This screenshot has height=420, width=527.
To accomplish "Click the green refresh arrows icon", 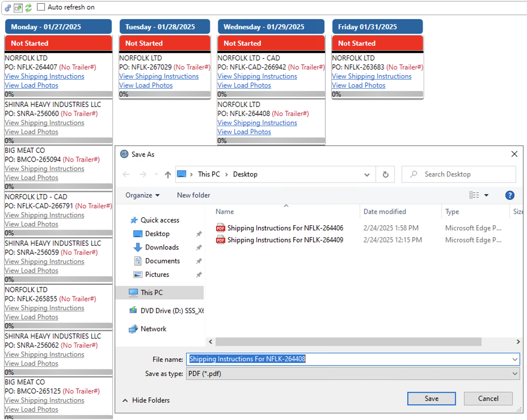I will 28,8.
